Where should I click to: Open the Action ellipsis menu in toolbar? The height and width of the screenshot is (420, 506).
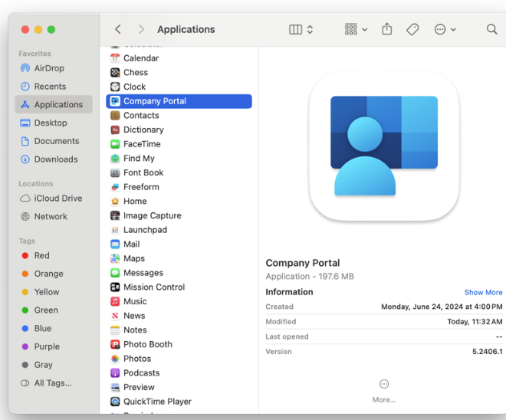445,29
